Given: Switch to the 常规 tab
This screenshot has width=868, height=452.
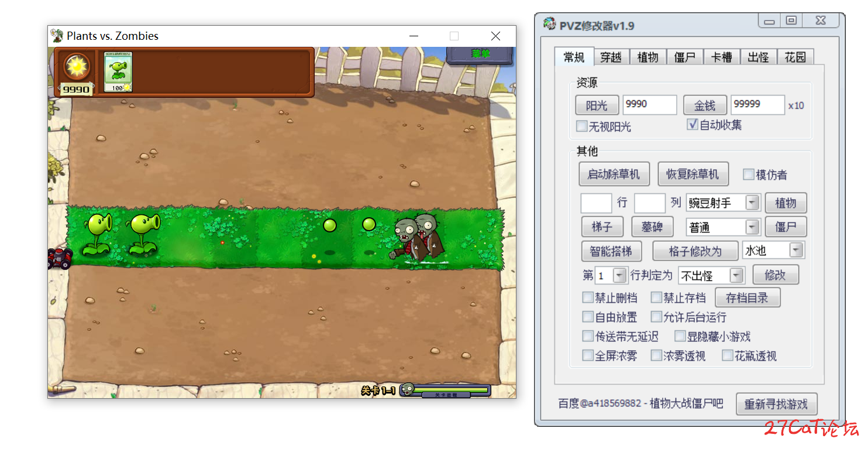Looking at the screenshot, I should 574,57.
